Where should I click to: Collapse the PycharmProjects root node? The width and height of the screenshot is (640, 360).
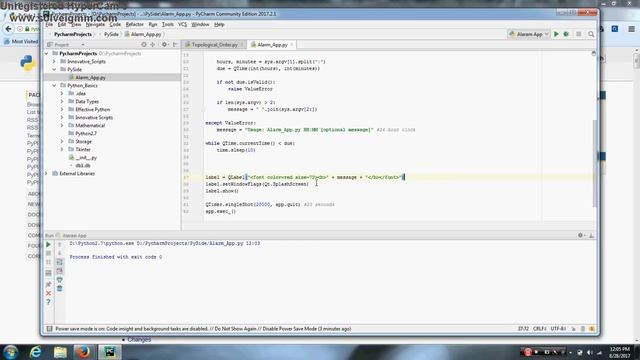pos(47,53)
